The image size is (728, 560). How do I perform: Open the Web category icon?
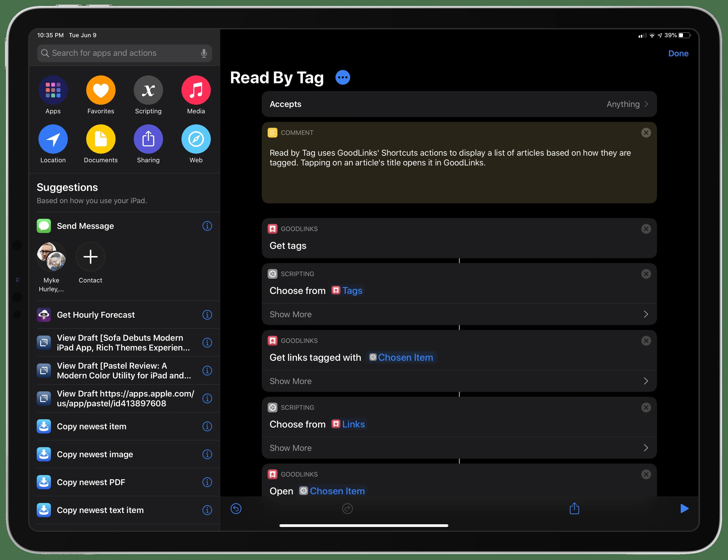pyautogui.click(x=196, y=139)
